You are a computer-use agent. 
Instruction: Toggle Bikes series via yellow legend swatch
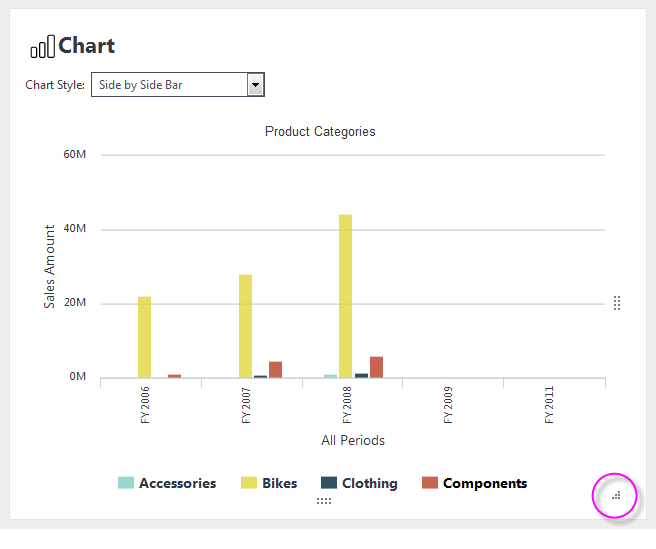[249, 483]
